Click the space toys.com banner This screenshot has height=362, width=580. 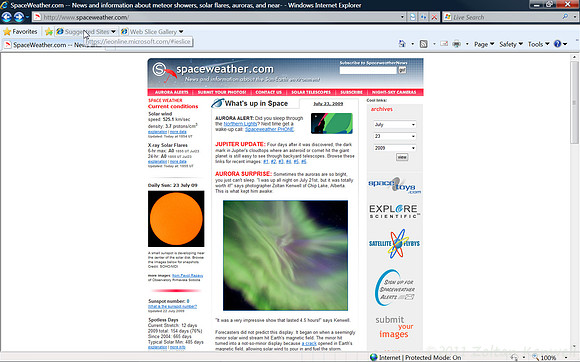point(394,185)
